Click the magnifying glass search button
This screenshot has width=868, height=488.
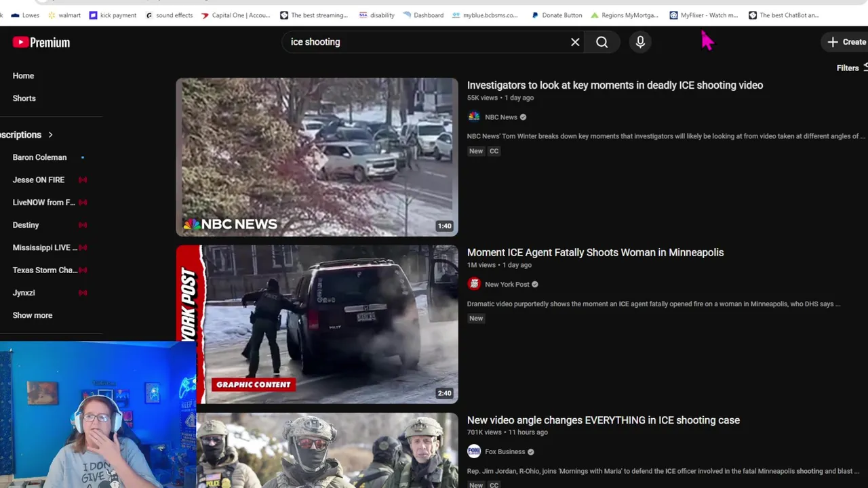pos(602,42)
